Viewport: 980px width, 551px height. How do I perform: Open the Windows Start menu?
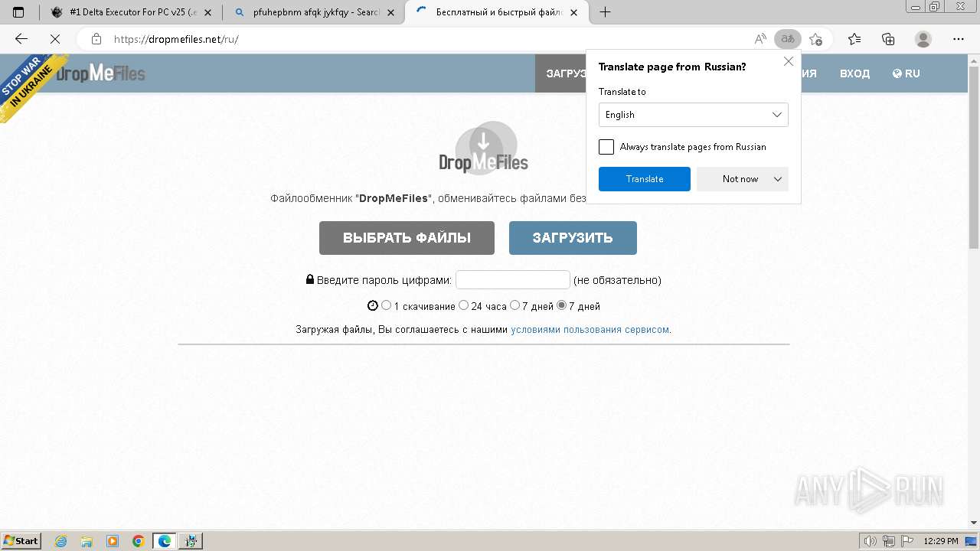pyautogui.click(x=21, y=541)
